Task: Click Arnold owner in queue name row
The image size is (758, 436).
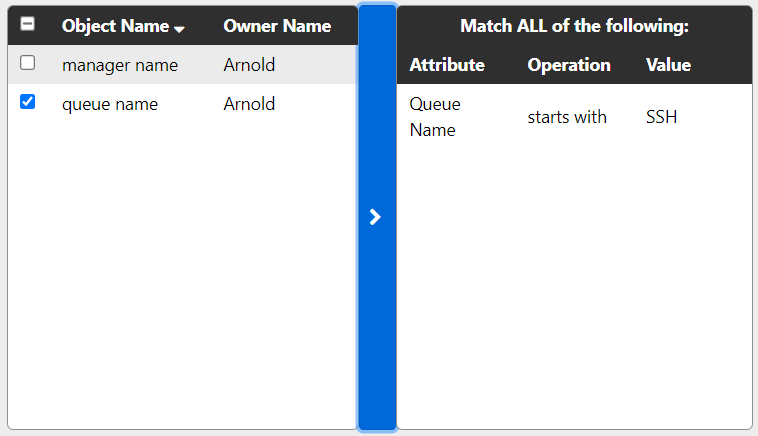Action: pos(249,104)
